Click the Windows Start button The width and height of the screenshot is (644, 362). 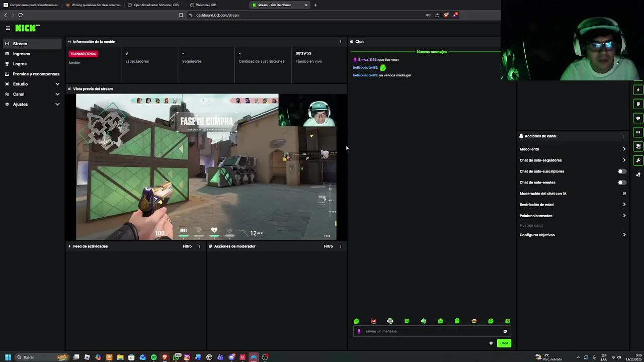tap(8, 357)
